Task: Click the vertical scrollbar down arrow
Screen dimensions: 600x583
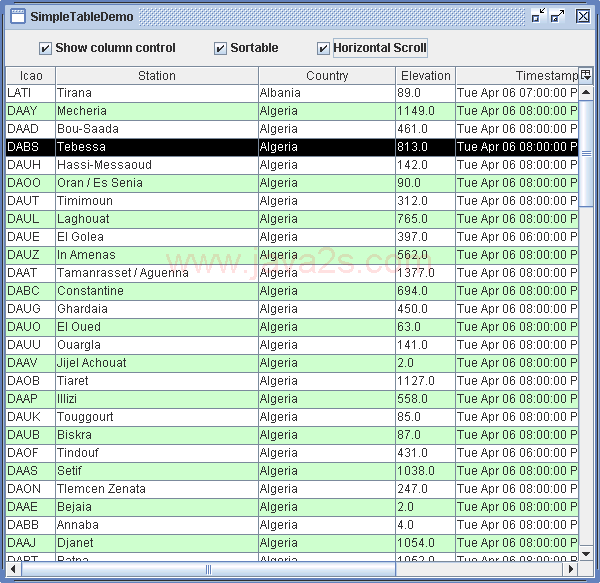Action: [x=586, y=554]
